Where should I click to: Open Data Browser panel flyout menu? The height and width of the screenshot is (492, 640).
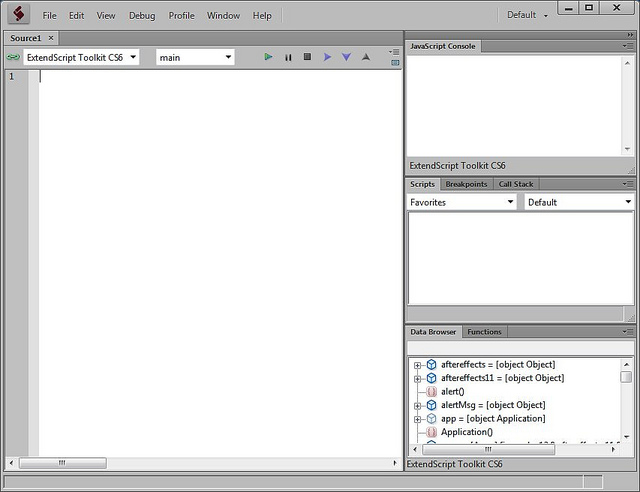click(628, 332)
